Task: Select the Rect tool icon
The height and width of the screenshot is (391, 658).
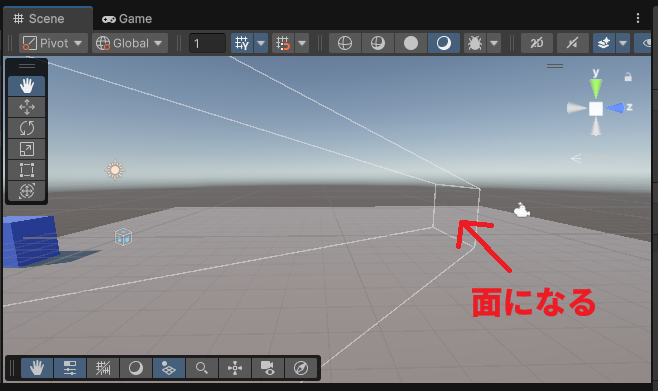Action: [26, 170]
